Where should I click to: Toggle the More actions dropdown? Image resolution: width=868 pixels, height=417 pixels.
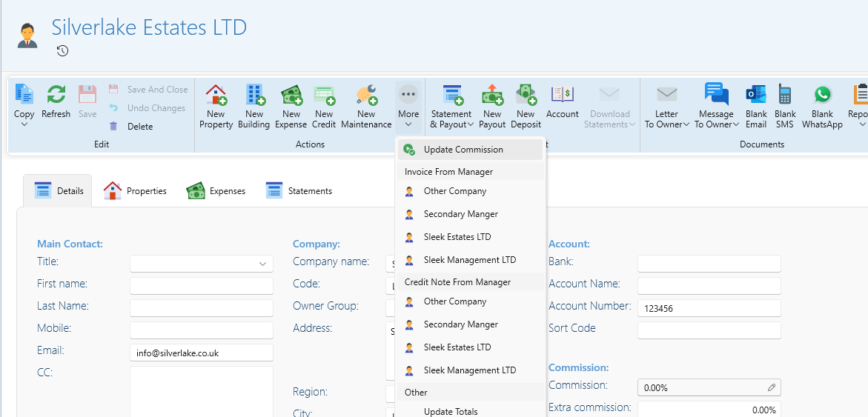(x=408, y=107)
